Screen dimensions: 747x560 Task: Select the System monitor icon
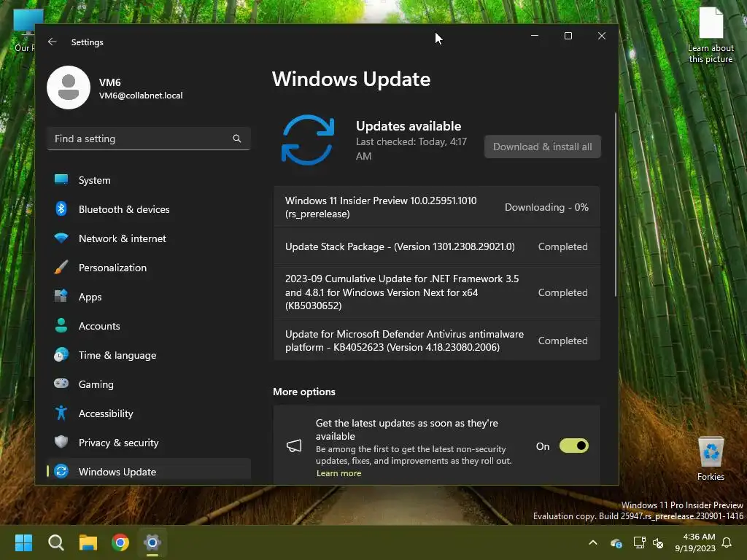click(61, 179)
